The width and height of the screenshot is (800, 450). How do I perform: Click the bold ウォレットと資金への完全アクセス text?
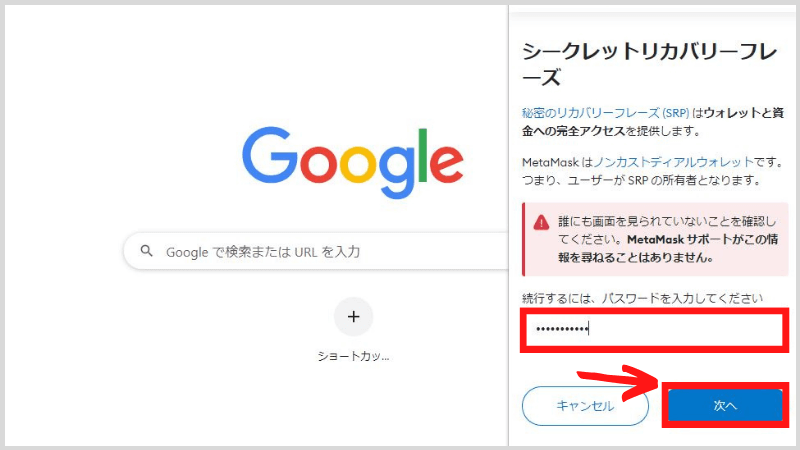click(653, 122)
